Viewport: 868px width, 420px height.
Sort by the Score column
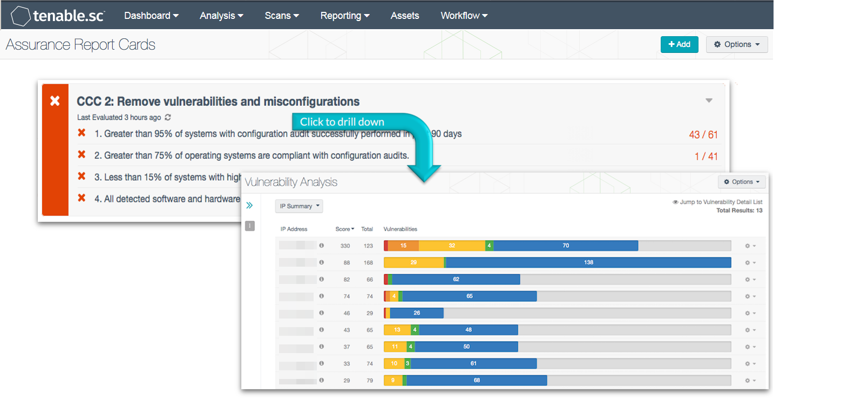click(x=345, y=229)
